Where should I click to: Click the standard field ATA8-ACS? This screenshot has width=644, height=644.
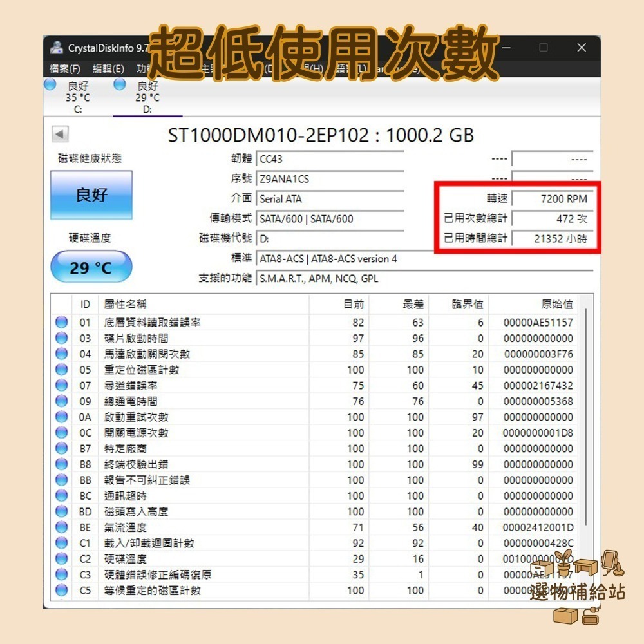(424, 259)
